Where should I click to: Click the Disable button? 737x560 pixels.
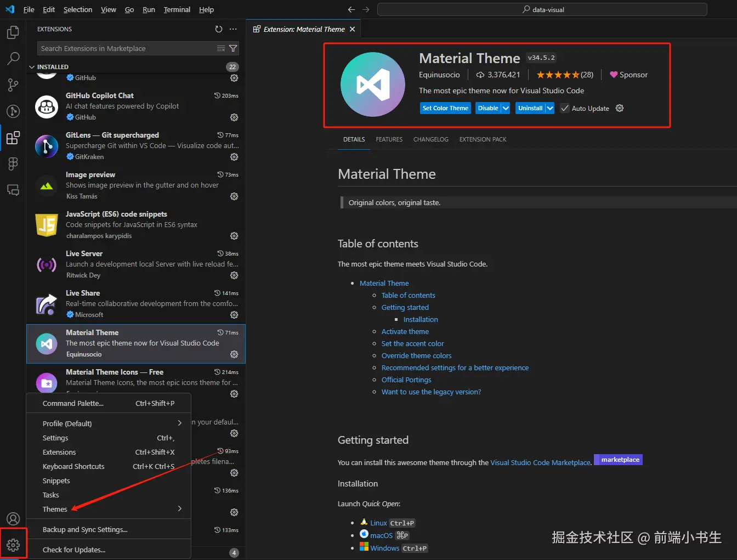[x=488, y=108]
